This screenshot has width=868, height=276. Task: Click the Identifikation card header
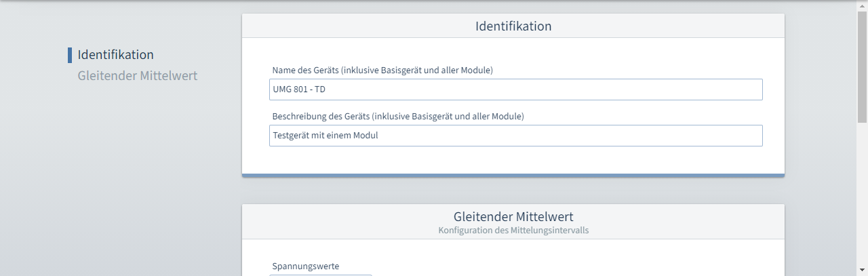coord(513,26)
